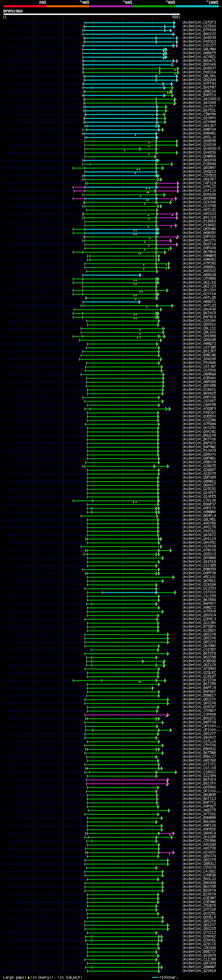This screenshot has width=222, height=980.
Task: Select hit label UniRef100_P28644
Action: pos(199,164)
